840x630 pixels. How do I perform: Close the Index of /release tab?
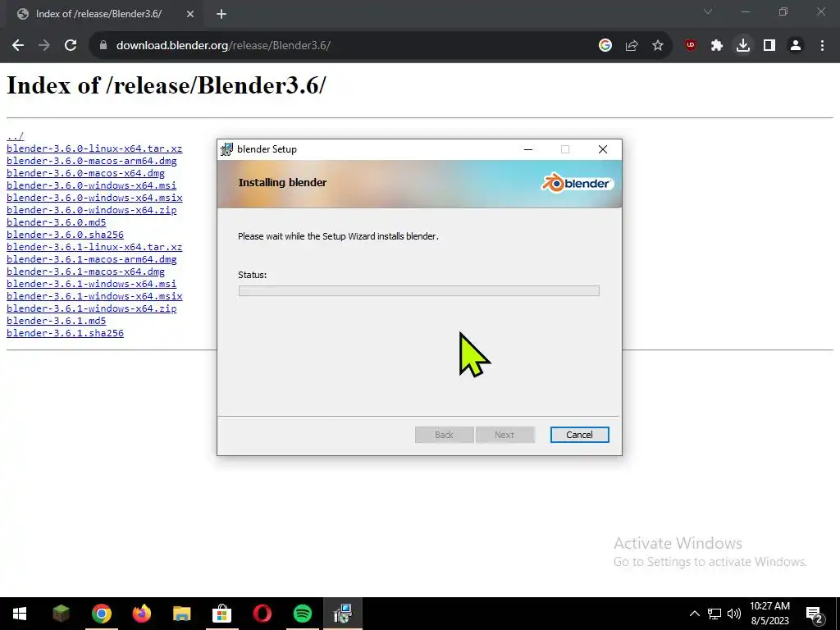pos(190,15)
